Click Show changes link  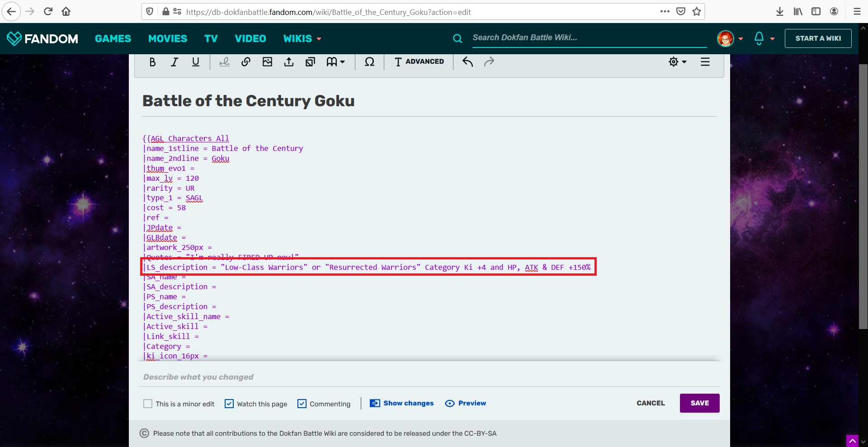click(402, 403)
